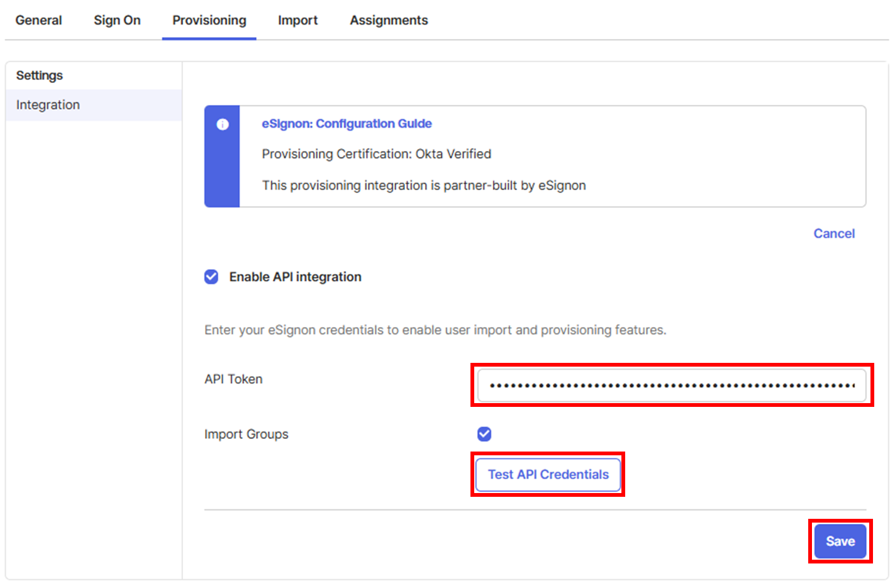Open the eSignon Configuration Guide link
This screenshot has height=588, width=895.
coord(347,123)
